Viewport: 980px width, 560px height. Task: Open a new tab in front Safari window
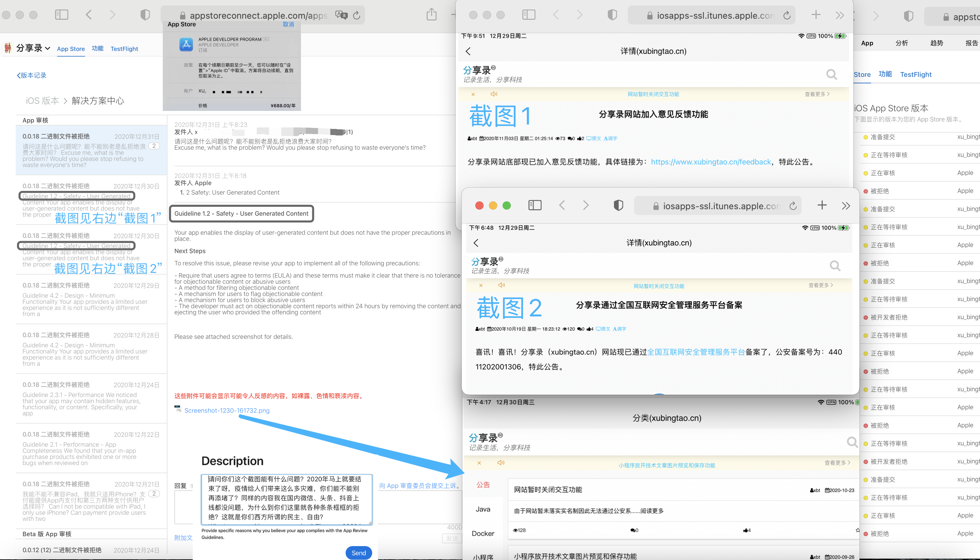click(x=822, y=205)
